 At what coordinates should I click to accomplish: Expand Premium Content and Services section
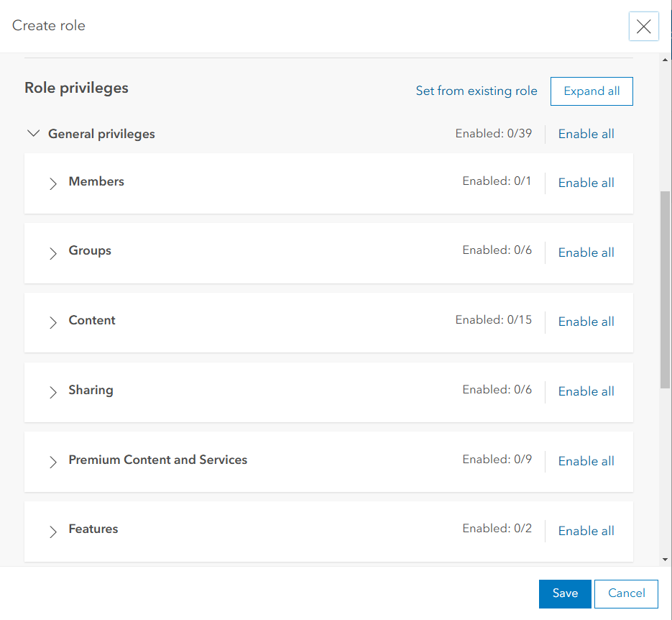pyautogui.click(x=52, y=462)
